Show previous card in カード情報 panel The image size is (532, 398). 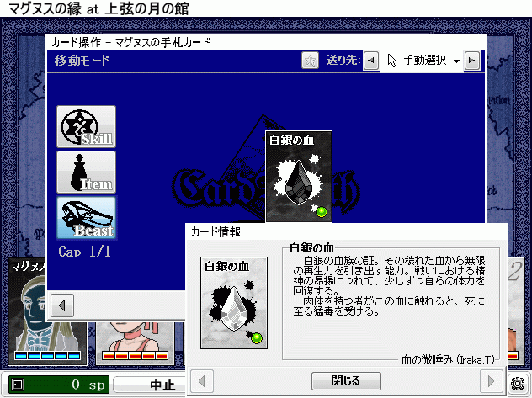(202, 381)
